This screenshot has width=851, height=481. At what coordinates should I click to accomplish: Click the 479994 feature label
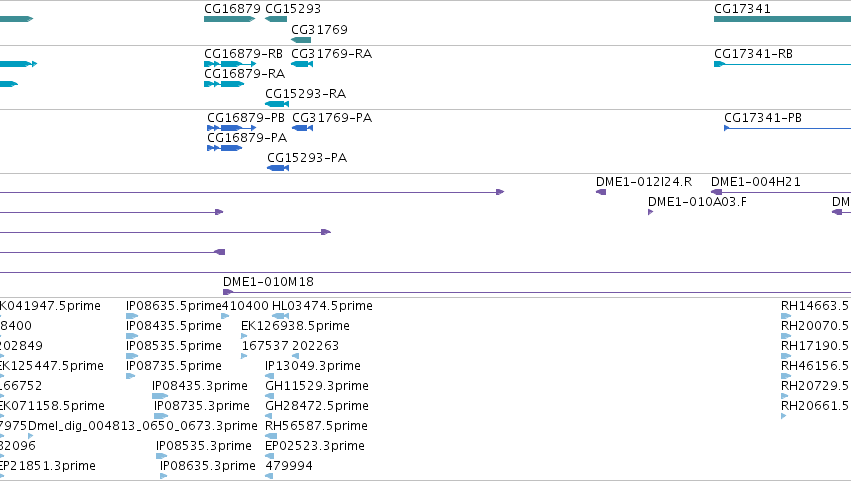(x=289, y=466)
